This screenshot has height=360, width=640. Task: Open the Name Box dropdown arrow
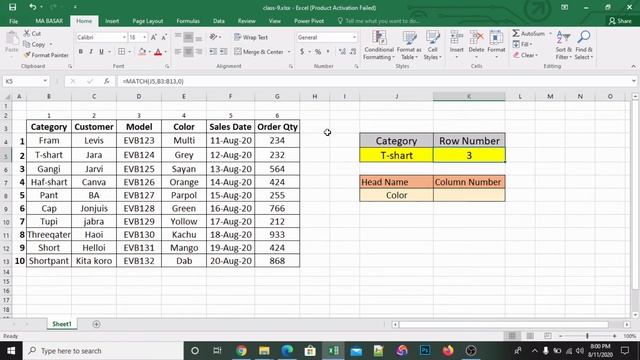pos(45,81)
